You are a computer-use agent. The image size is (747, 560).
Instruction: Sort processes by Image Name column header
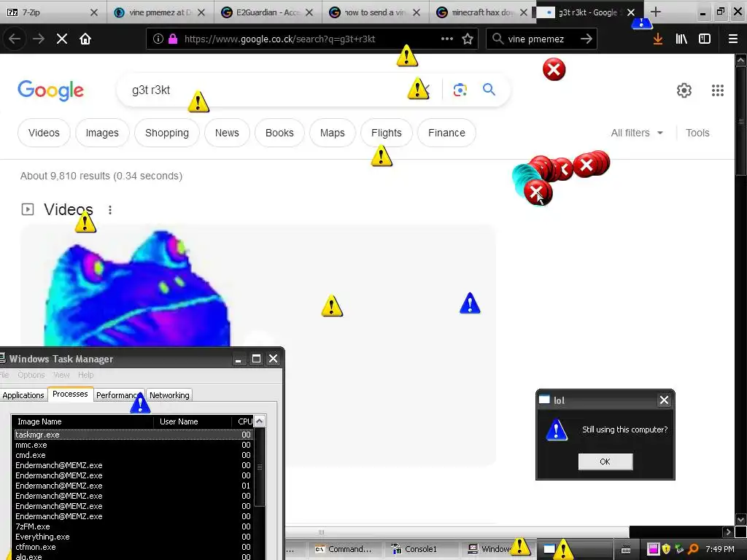[x=83, y=421]
